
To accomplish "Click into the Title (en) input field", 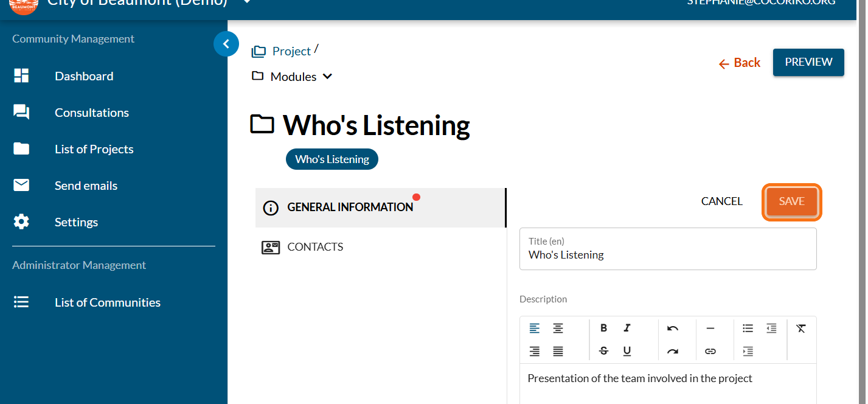I will click(667, 255).
